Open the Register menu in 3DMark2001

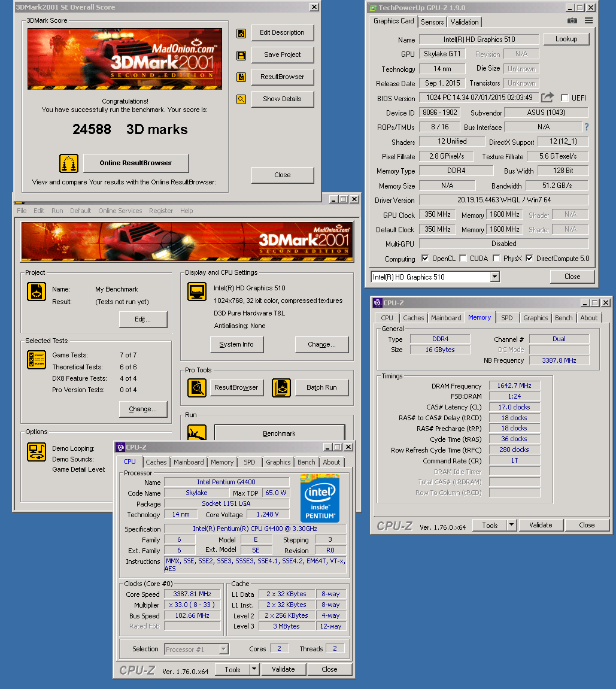(161, 211)
